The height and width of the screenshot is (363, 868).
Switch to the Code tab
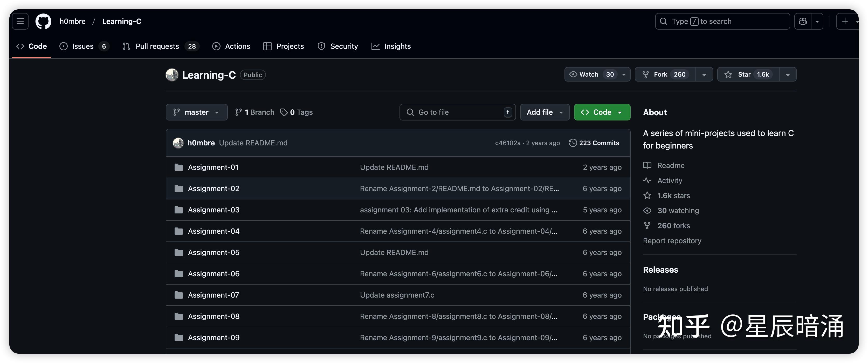[31, 46]
